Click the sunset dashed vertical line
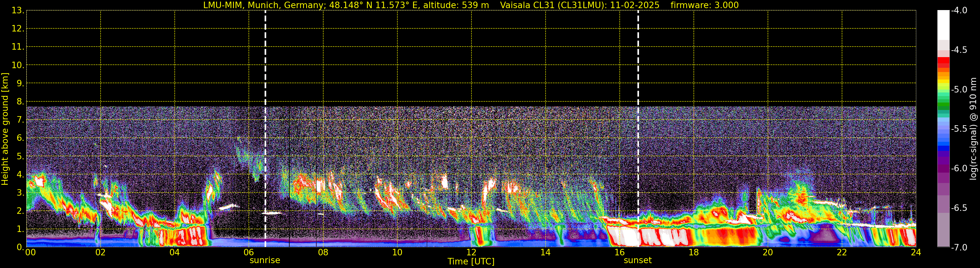 (638, 129)
